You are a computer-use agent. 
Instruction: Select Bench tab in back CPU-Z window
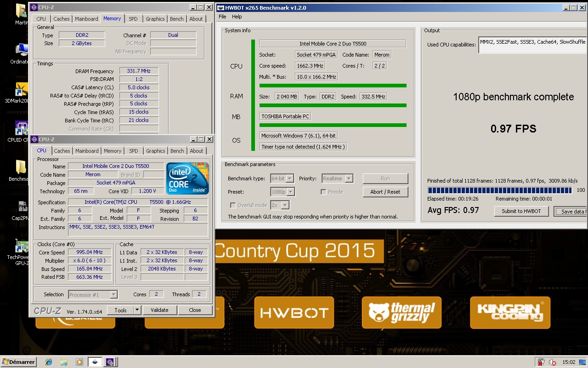(177, 19)
